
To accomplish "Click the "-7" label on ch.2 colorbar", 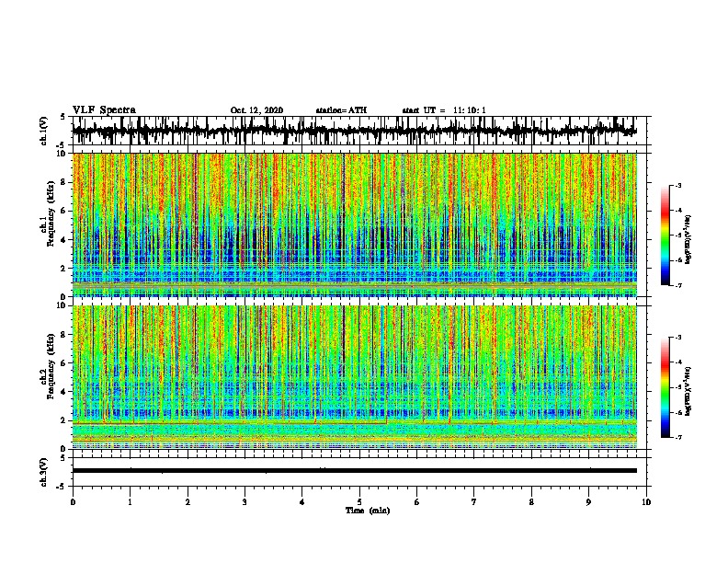I will (677, 438).
